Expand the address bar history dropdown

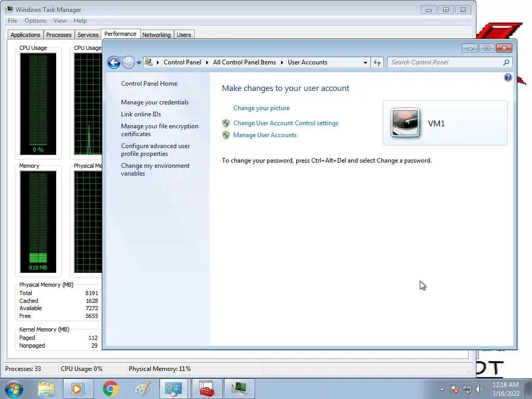pyautogui.click(x=365, y=62)
